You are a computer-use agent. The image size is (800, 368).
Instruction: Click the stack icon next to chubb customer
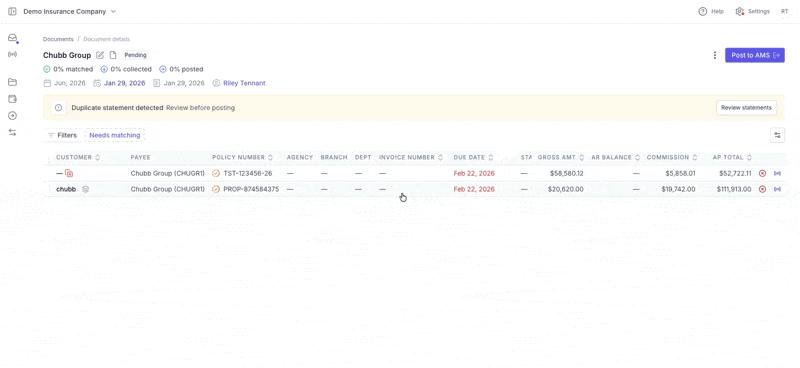[x=86, y=189]
